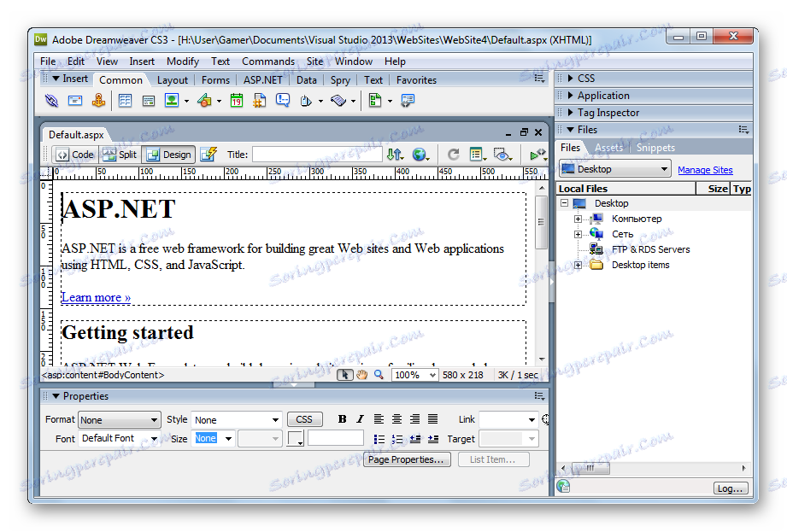Image resolution: width=787 pixels, height=532 pixels.
Task: Insert a Table from the Common bar
Action: 125,101
